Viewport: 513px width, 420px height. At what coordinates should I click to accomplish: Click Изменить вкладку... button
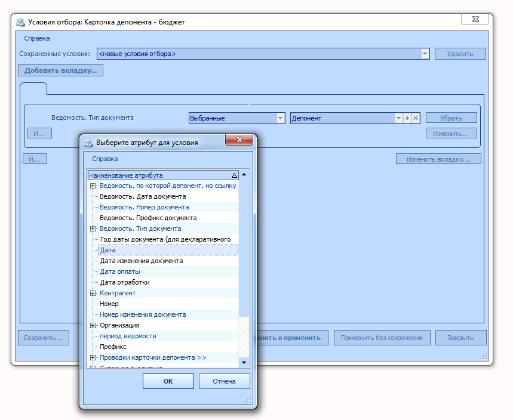(438, 159)
